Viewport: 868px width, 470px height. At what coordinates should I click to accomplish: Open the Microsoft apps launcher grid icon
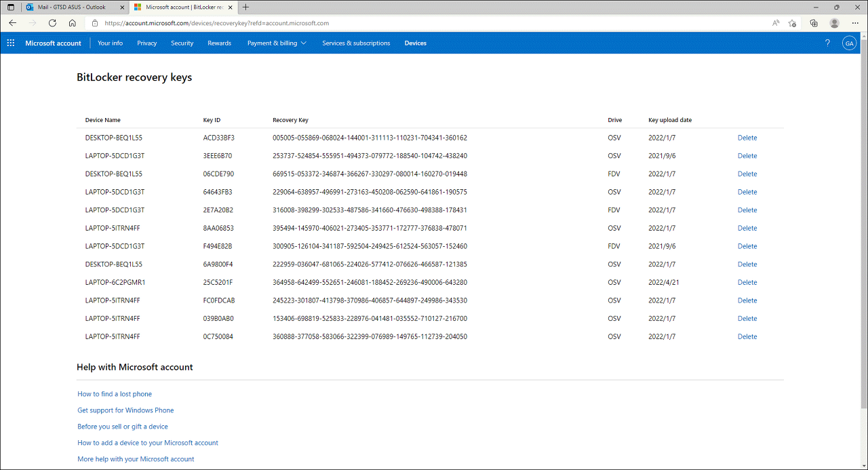11,43
